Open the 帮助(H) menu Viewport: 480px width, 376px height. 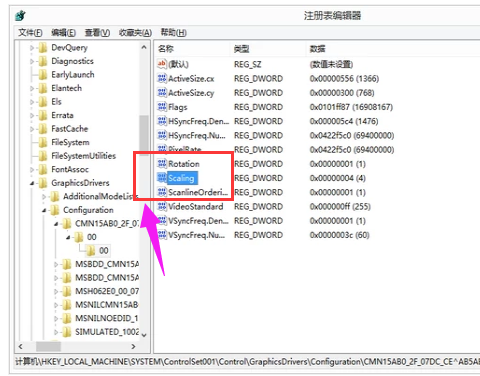pyautogui.click(x=173, y=33)
